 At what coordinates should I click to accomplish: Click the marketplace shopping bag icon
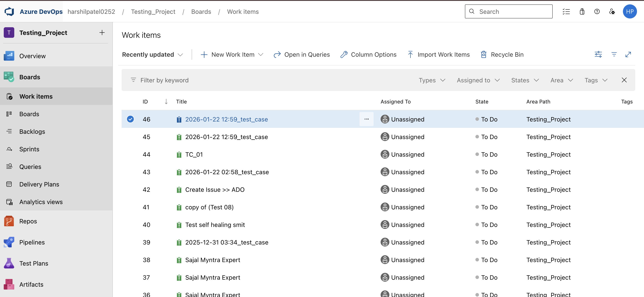582,11
